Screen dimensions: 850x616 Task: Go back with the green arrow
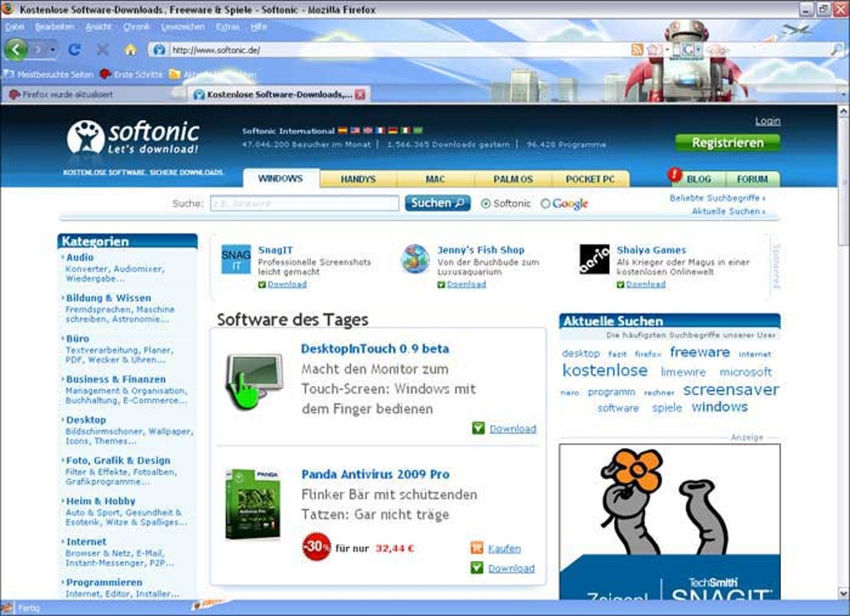pyautogui.click(x=16, y=50)
